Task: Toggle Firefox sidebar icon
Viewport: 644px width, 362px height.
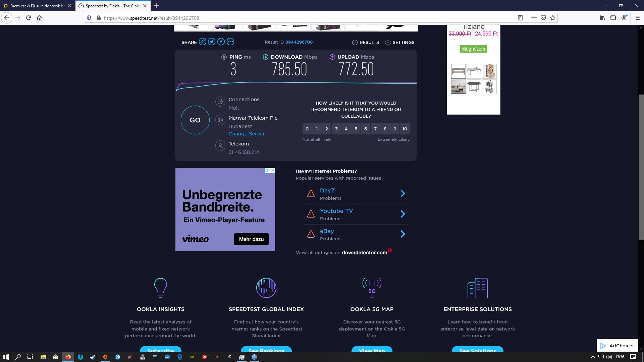Action: pos(613,18)
